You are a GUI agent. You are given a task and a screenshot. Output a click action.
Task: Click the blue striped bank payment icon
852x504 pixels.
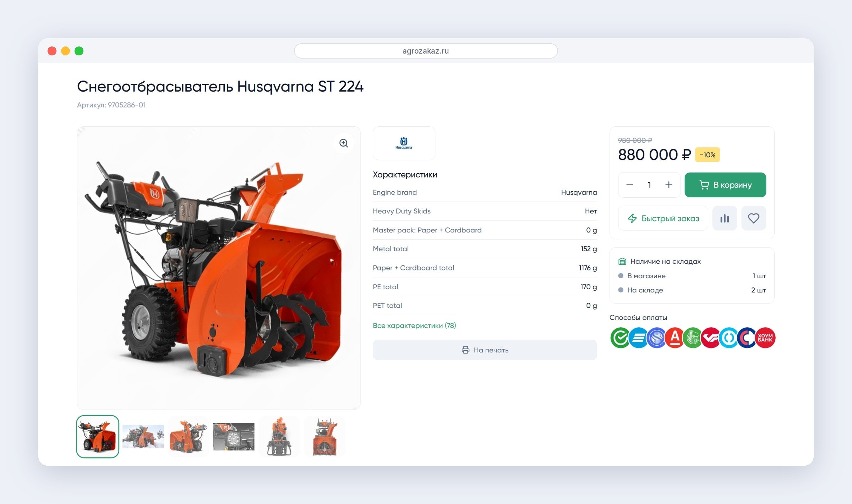point(639,338)
